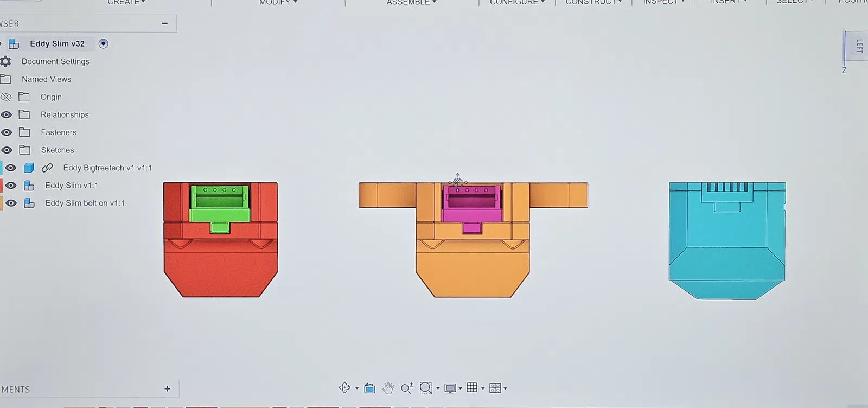Open the Display Settings dropdown arrow
The image size is (868, 408).
(460, 388)
